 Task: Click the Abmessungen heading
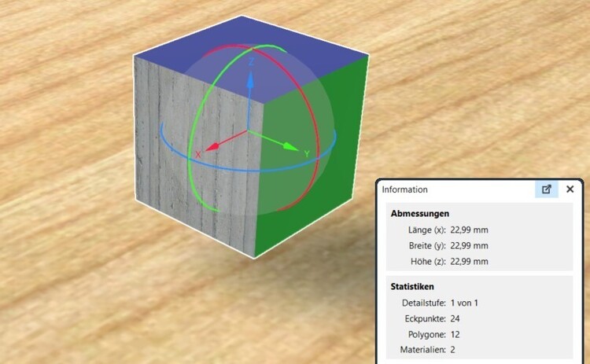420,214
